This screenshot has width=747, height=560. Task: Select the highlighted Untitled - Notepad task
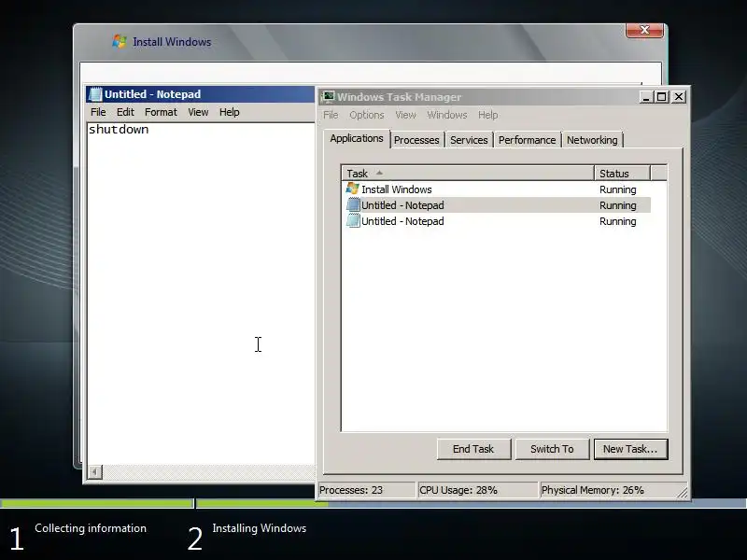pos(498,205)
